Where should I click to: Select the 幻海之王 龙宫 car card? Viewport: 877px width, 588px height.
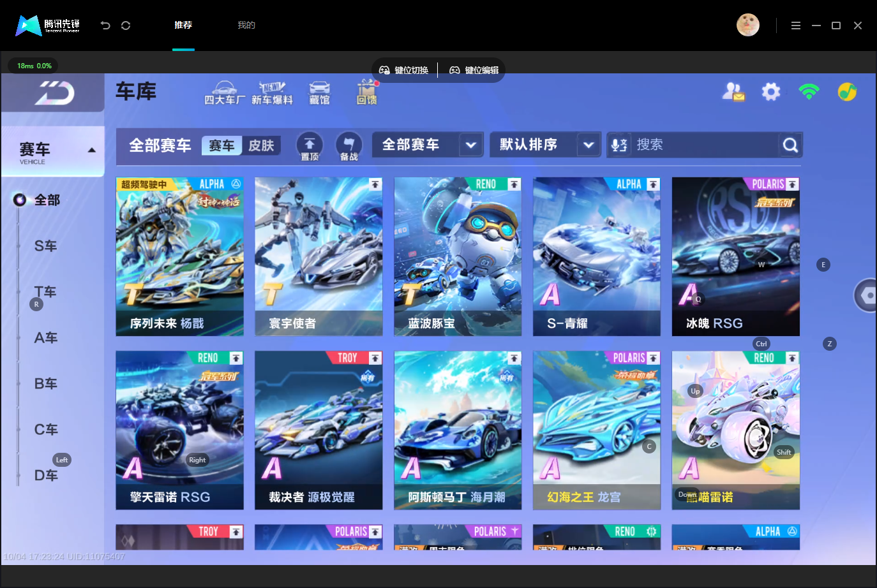[597, 430]
